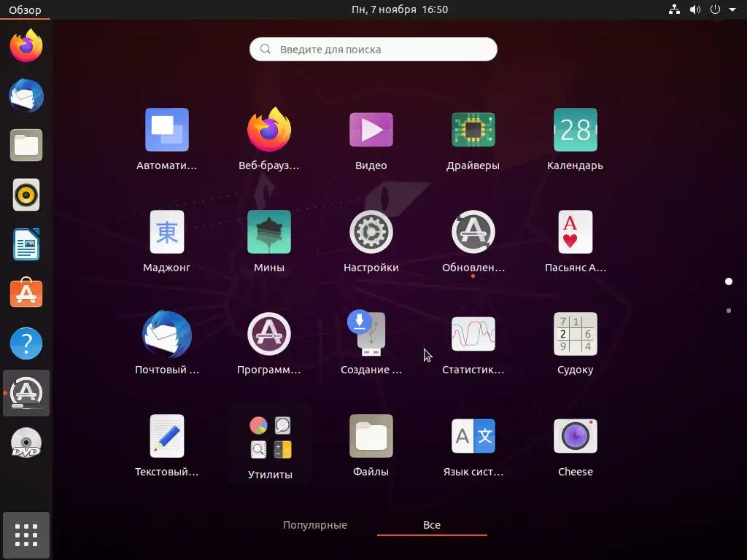This screenshot has width=747, height=560.
Task: Select first app page indicator dot
Action: pos(729,281)
